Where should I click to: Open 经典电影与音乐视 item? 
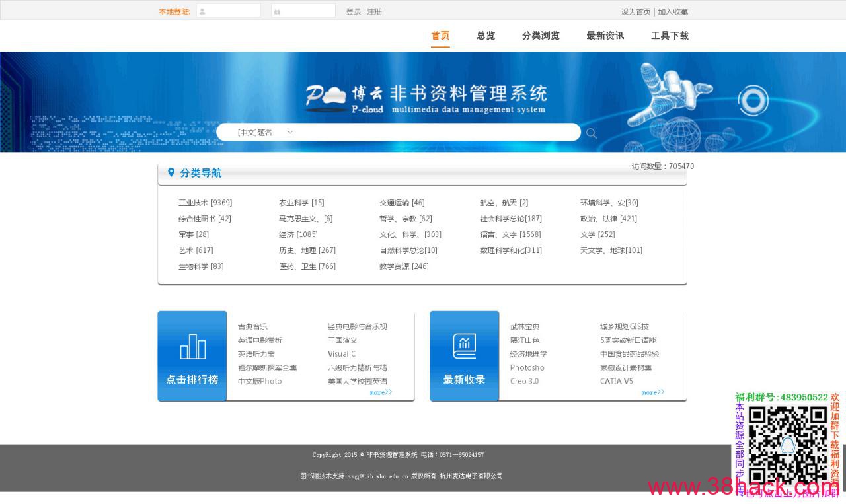[357, 326]
